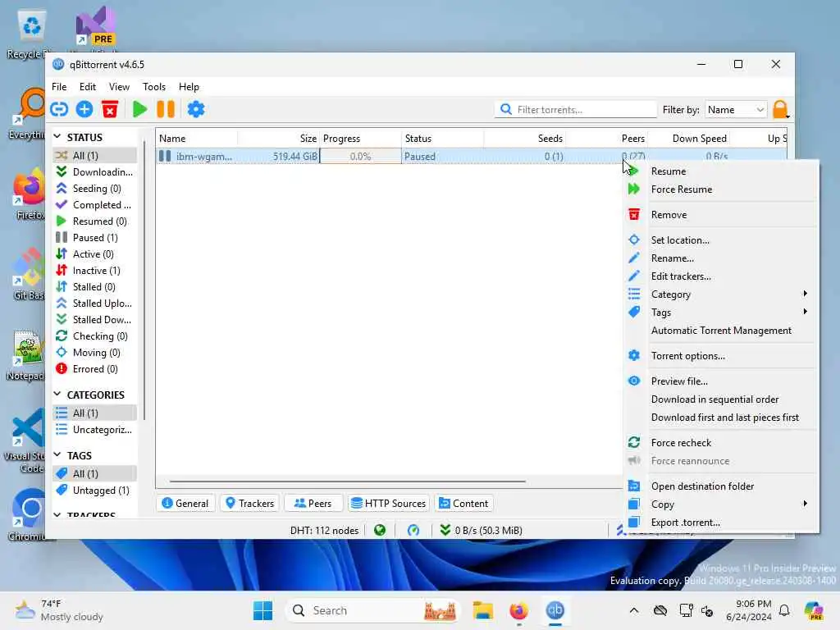Click the taskbar Search box
The image size is (840, 630).
click(373, 610)
